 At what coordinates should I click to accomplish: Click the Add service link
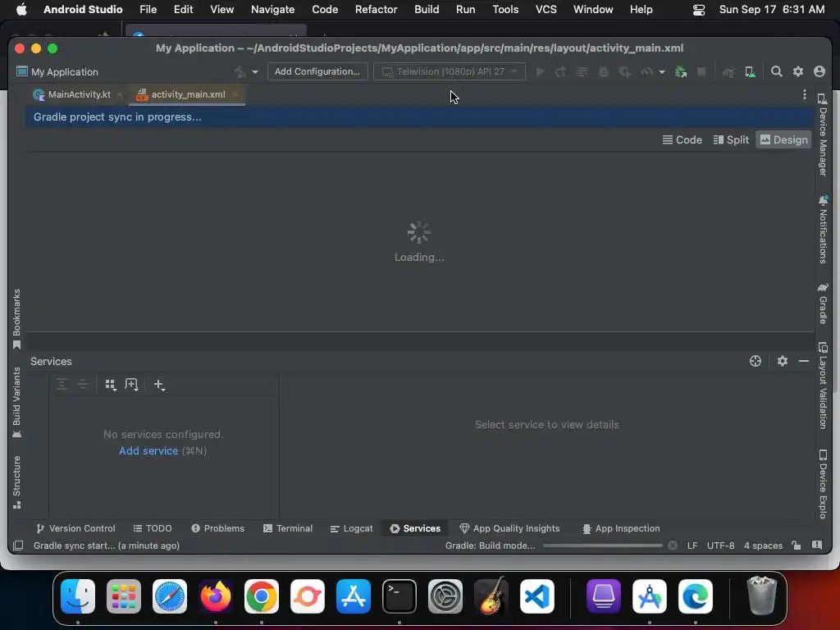[148, 450]
